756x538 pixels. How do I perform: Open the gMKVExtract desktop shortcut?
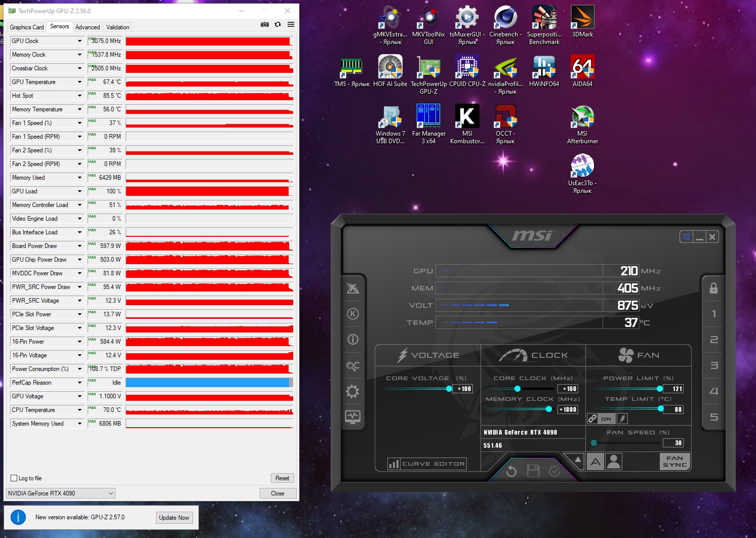[x=390, y=25]
